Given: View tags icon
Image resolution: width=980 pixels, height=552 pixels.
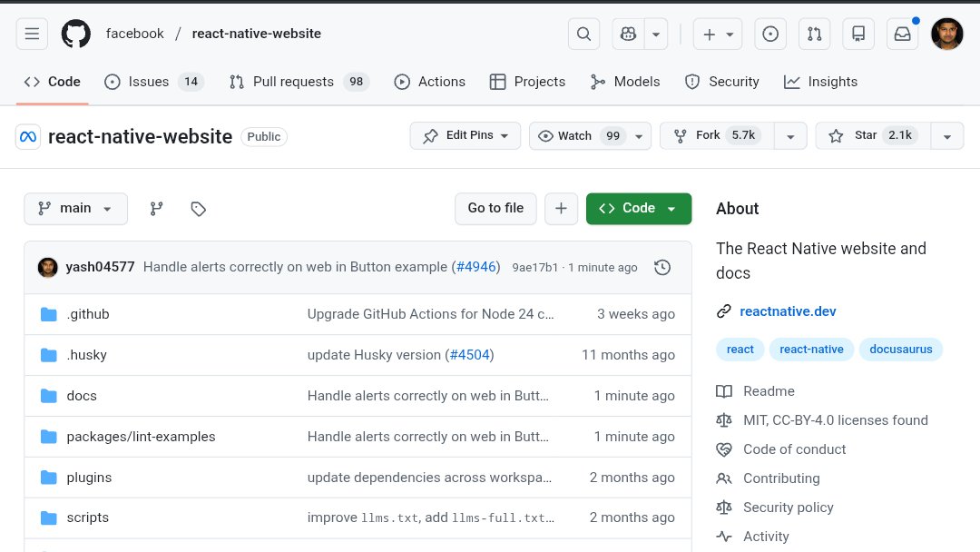Looking at the screenshot, I should pos(198,209).
